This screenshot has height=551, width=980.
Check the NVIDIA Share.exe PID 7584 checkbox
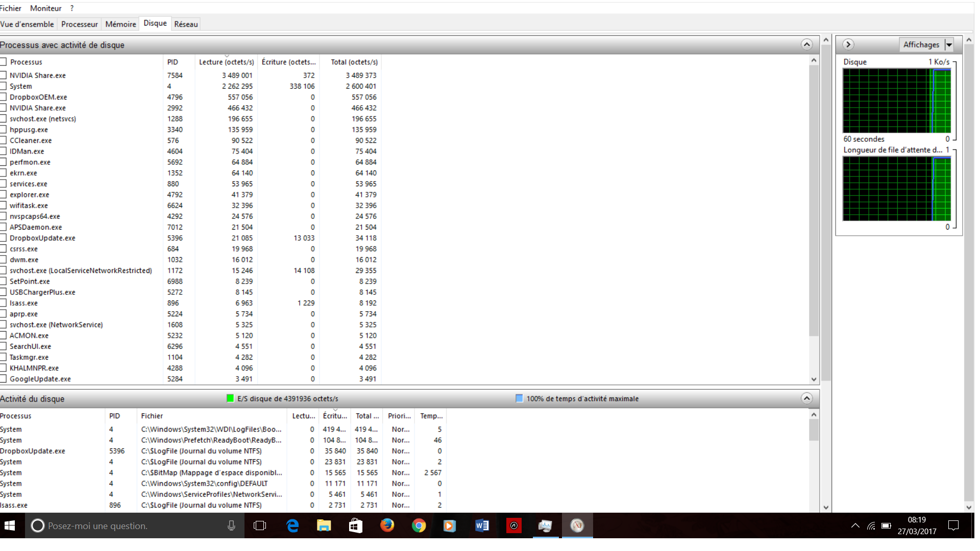3,75
